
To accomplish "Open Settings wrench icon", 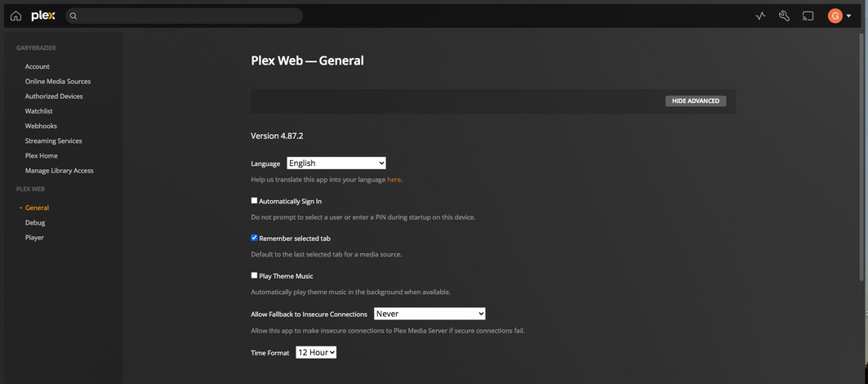I will pyautogui.click(x=784, y=16).
